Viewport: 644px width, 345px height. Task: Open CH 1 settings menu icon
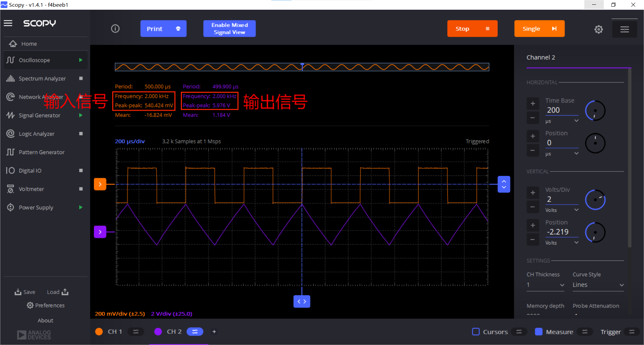click(x=136, y=332)
